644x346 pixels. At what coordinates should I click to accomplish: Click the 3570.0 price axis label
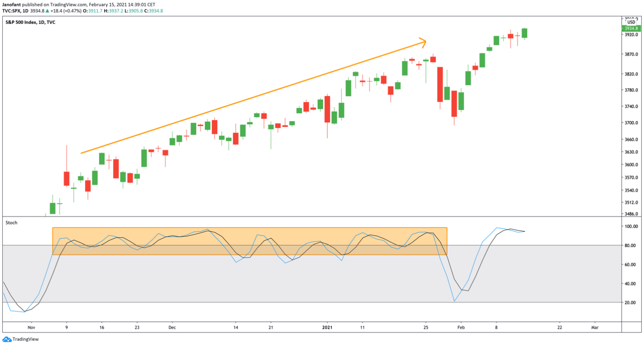(x=631, y=178)
